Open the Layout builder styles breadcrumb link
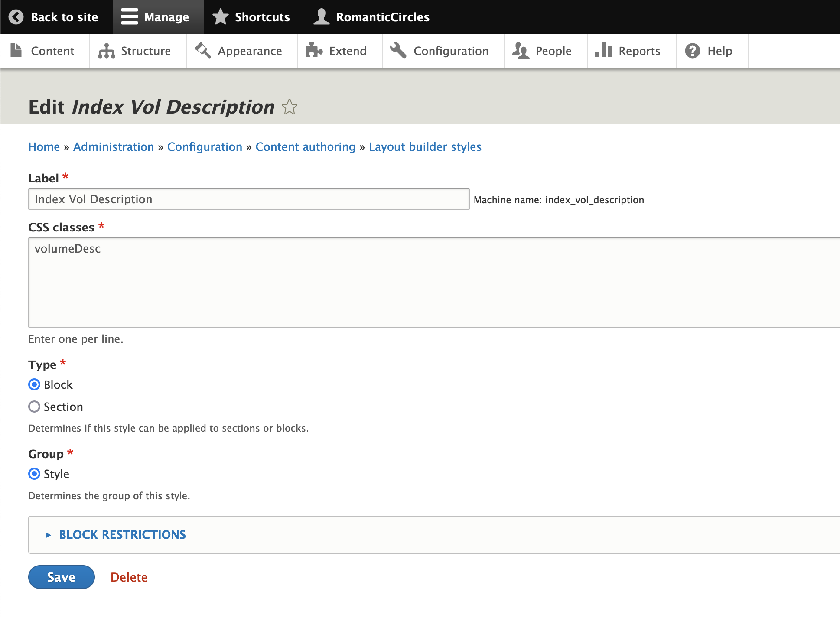840x618 pixels. tap(425, 146)
